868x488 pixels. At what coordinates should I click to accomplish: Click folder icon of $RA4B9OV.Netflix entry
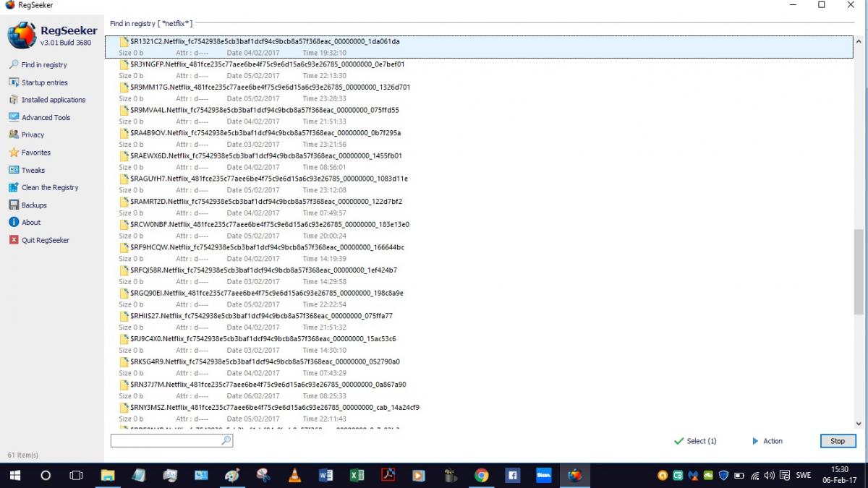coord(124,133)
